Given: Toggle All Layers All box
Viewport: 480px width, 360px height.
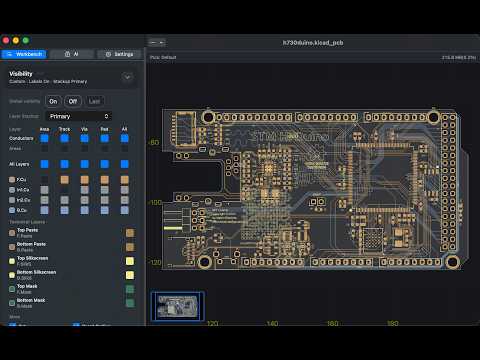Looking at the screenshot, I should pyautogui.click(x=125, y=164).
